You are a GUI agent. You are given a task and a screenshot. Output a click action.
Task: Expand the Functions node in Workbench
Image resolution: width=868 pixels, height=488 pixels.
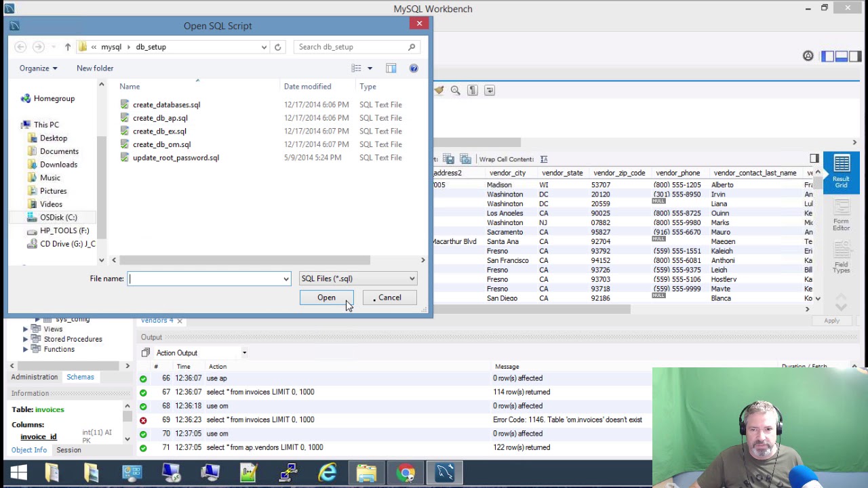tap(26, 349)
